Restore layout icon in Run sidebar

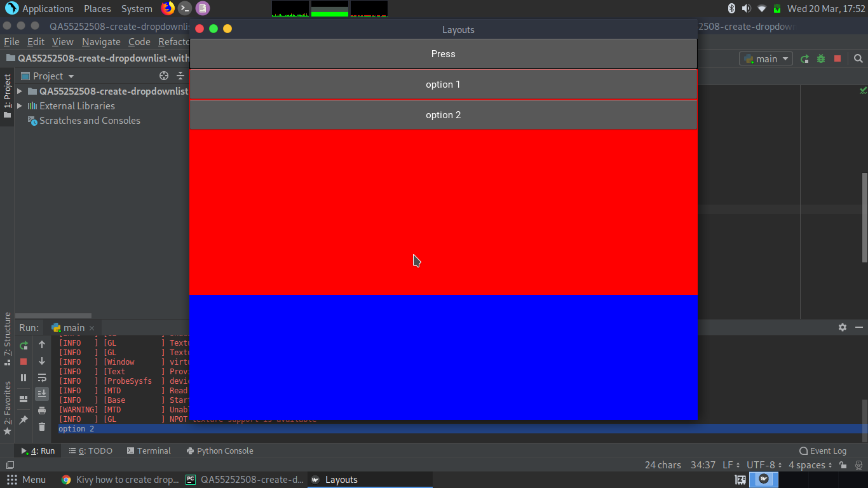point(24,399)
